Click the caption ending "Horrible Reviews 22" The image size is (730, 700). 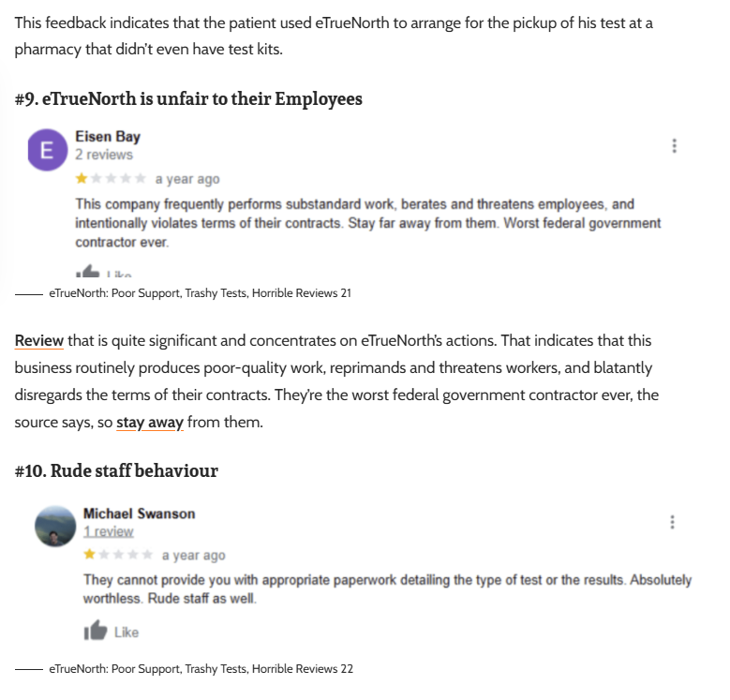[201, 669]
